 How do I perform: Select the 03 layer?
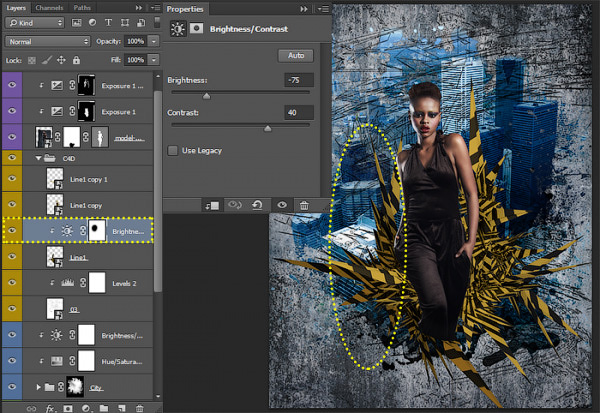[x=88, y=309]
